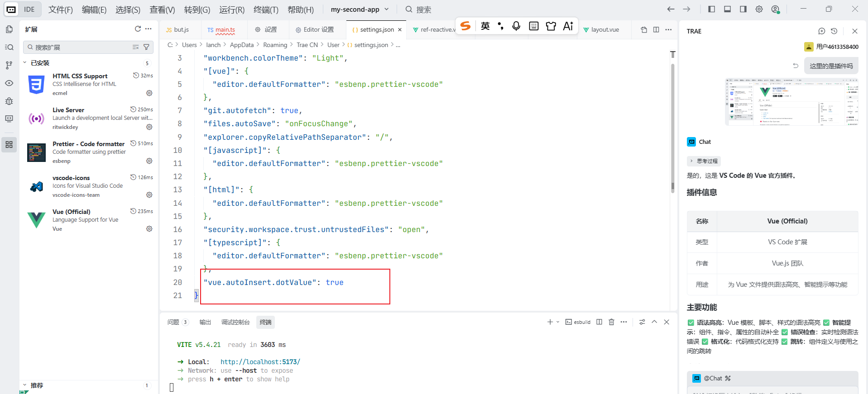Image resolution: width=868 pixels, height=394 pixels.
Task: Open 文件(F) menu
Action: [61, 9]
